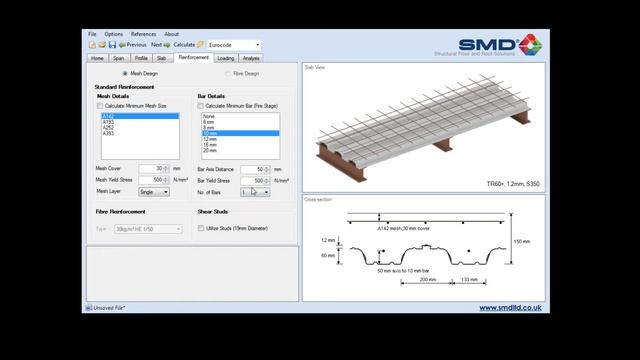Select 20 mm in the bar list
The image size is (640, 360).
click(240, 151)
